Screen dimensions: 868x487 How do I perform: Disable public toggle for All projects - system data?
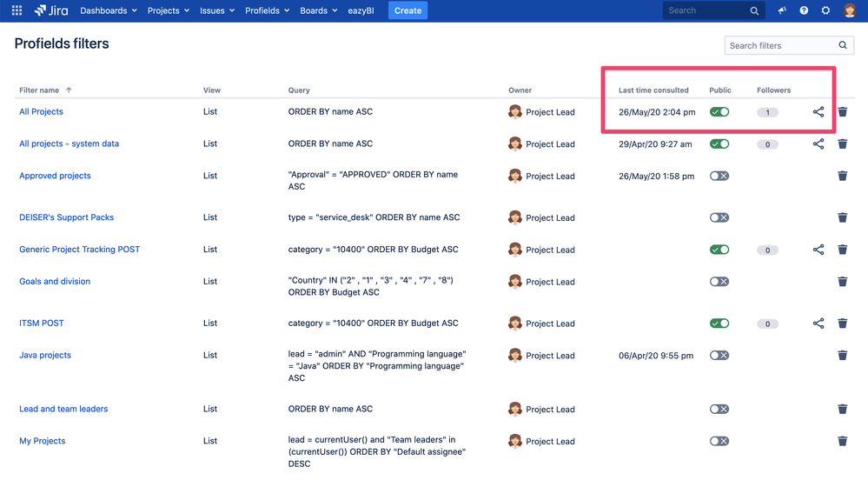point(719,144)
